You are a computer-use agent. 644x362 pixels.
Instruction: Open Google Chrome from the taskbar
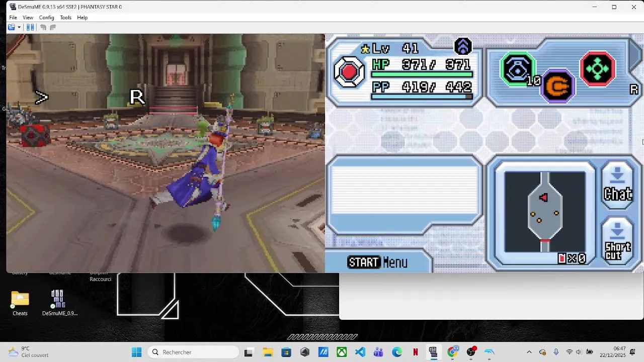pos(453,352)
